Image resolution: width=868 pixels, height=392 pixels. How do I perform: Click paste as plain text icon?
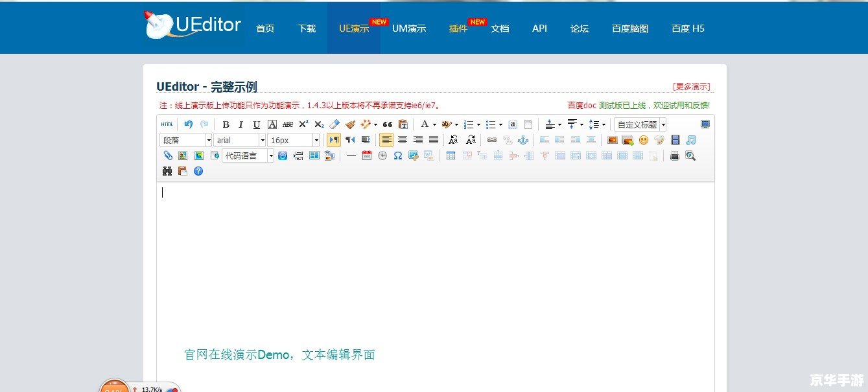[x=403, y=124]
